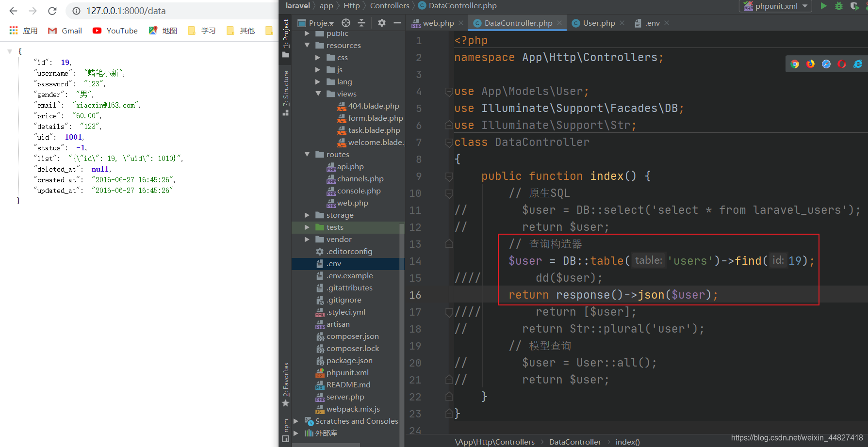Select webpack.mix.js in project tree
The width and height of the screenshot is (868, 447).
click(x=348, y=409)
